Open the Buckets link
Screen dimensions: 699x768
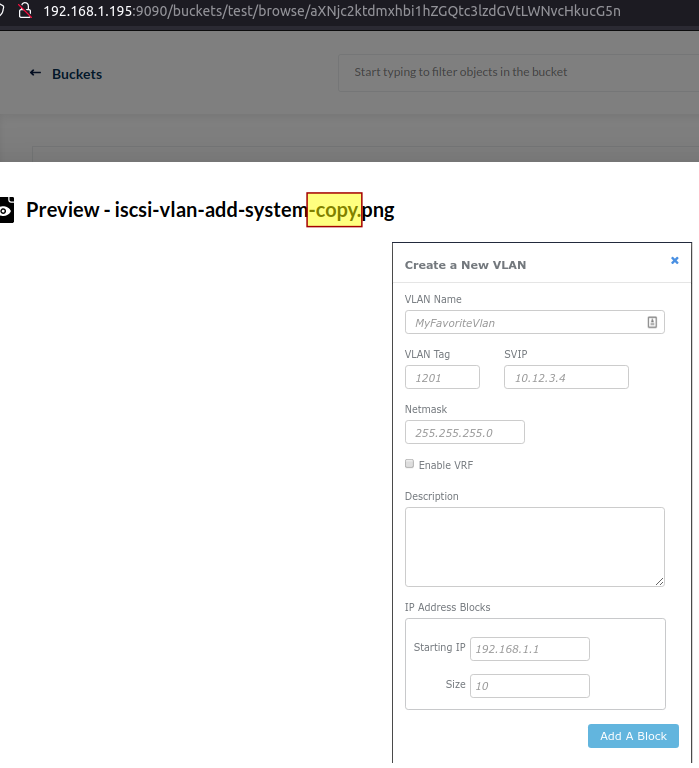(x=77, y=74)
